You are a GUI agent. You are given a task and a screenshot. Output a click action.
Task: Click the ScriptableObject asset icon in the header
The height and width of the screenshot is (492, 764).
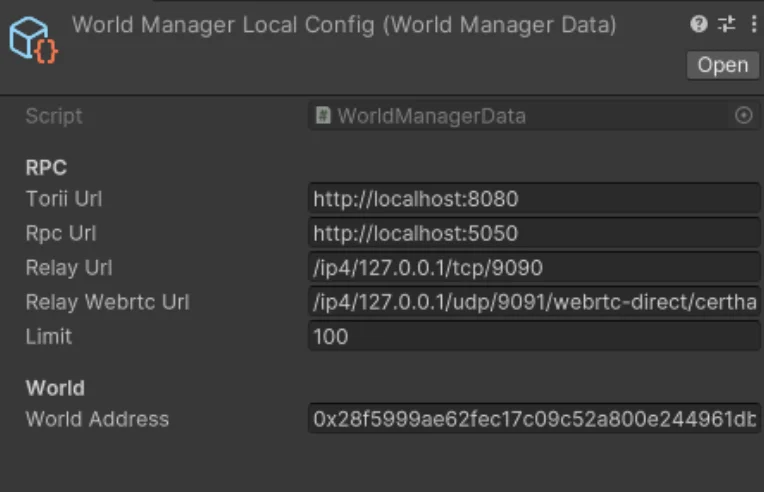click(33, 41)
